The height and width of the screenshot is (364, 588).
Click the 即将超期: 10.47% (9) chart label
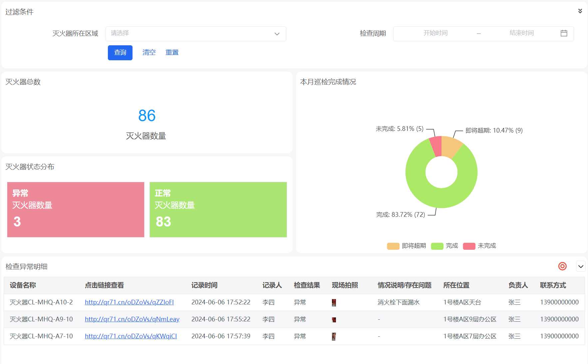pos(494,130)
